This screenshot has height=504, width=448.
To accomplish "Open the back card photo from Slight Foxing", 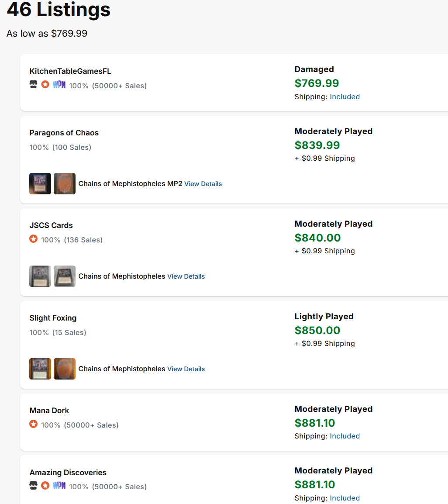I will 65,369.
